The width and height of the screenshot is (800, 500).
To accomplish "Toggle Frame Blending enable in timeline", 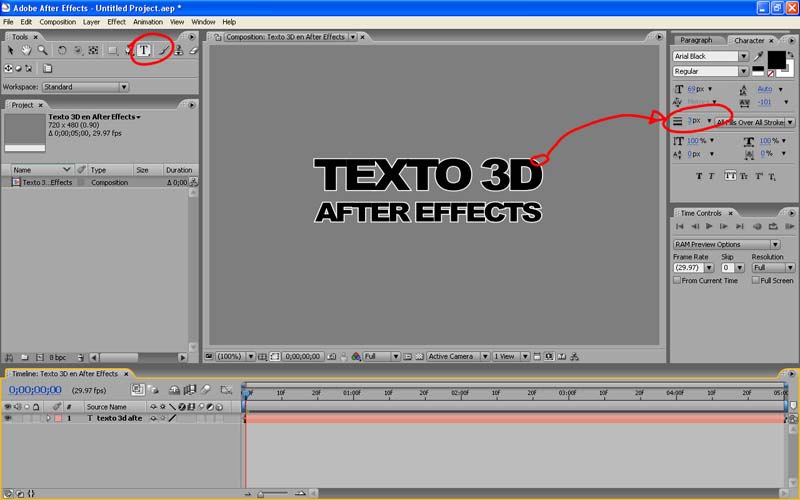I will [190, 390].
